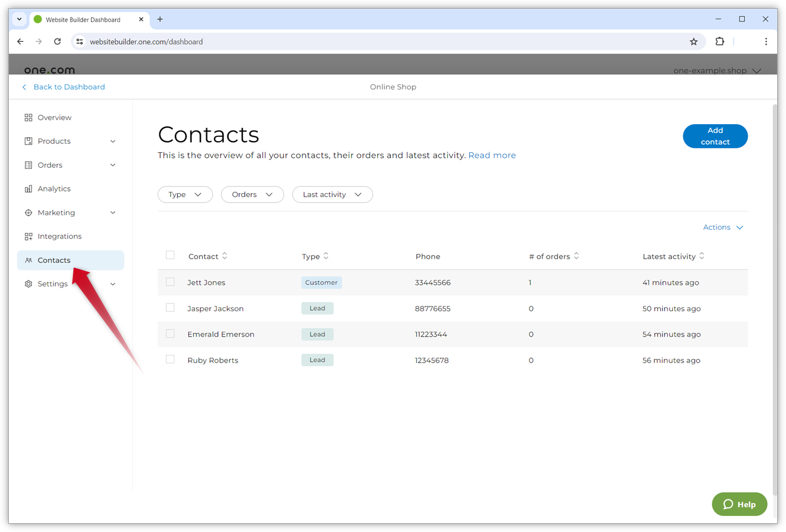Open the Help chat button
Viewport: 786px width, 532px height.
[x=739, y=504]
